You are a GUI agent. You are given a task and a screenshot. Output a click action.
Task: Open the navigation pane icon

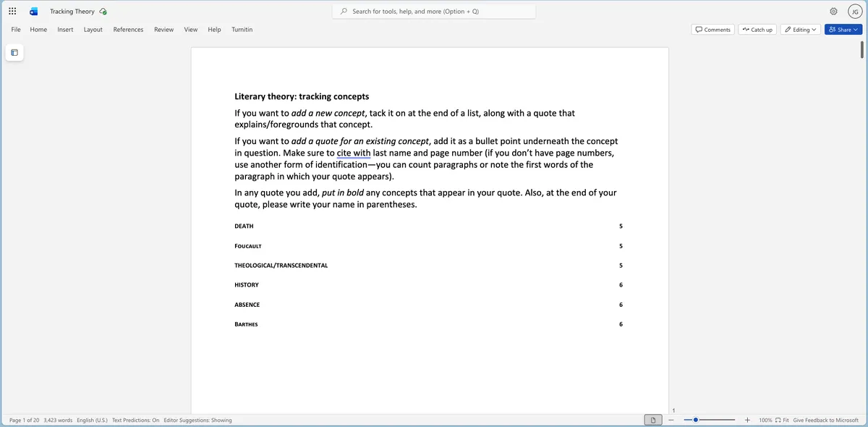click(x=14, y=52)
